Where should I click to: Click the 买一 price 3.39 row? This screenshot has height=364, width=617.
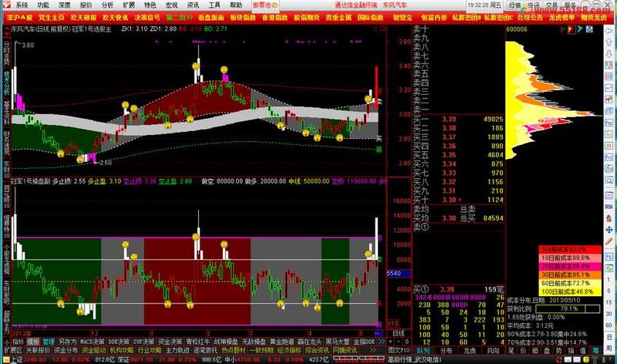coord(458,120)
